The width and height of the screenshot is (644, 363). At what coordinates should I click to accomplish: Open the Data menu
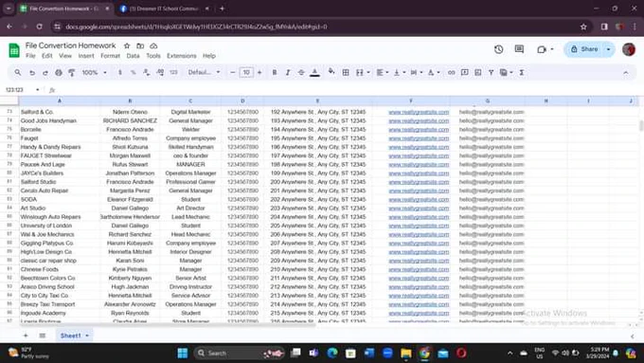click(x=133, y=56)
